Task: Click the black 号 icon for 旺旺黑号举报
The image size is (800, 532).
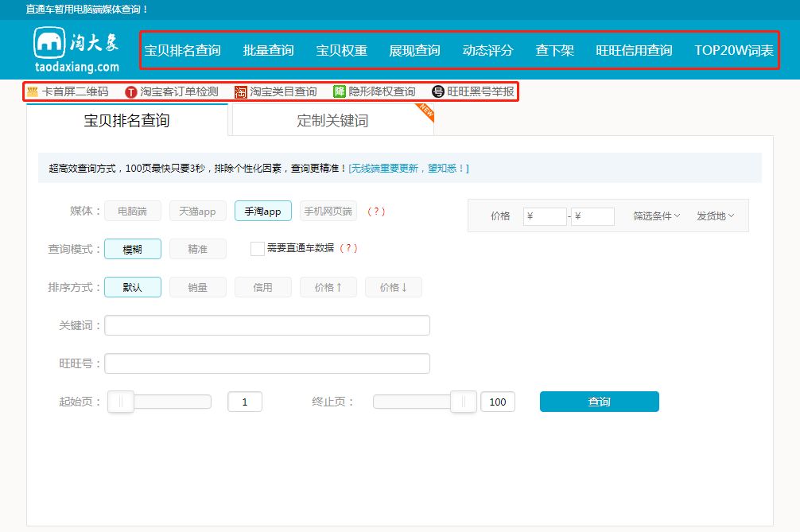Action: pyautogui.click(x=438, y=91)
